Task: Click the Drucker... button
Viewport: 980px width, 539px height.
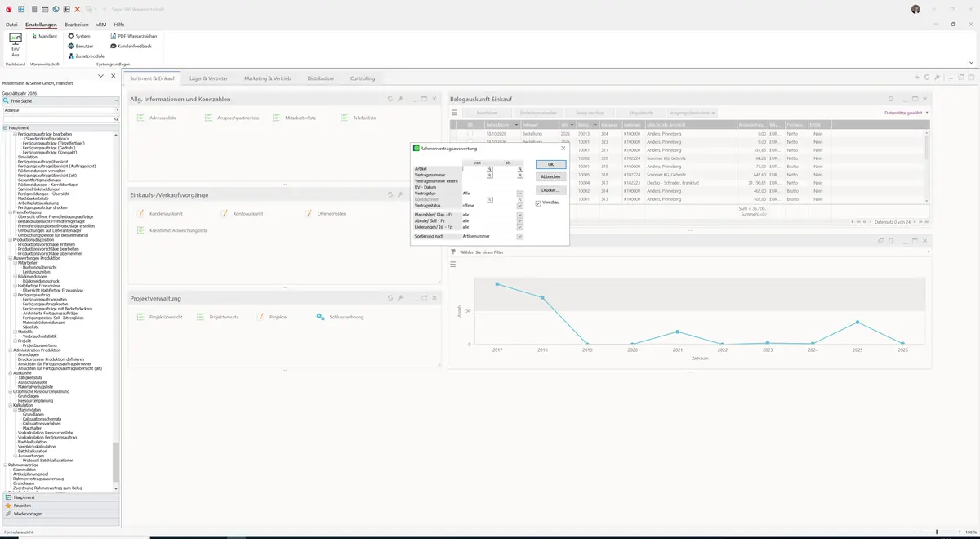Action: (550, 190)
